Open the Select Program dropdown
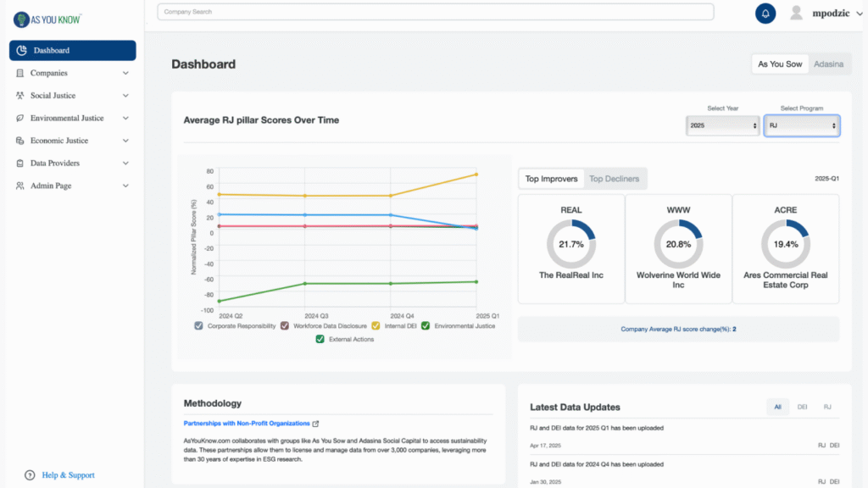Screen dimensions: 868x488 802,125
